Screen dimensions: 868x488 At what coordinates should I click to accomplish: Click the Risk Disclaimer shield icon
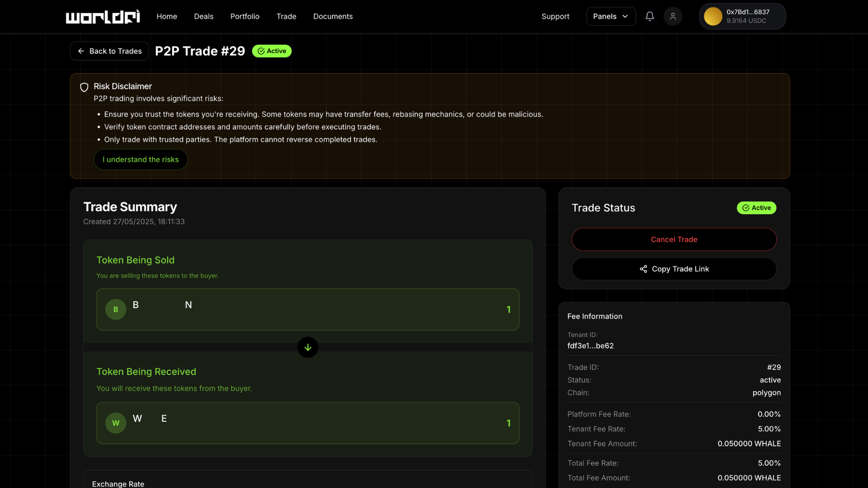[84, 87]
